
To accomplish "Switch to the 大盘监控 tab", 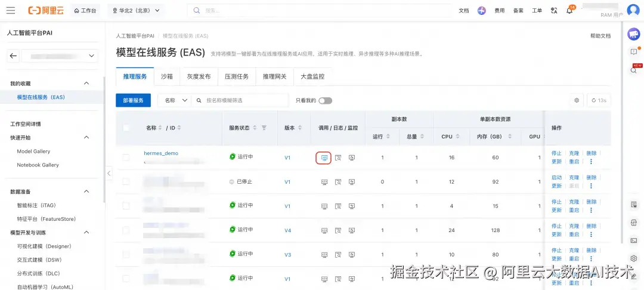I will [312, 76].
